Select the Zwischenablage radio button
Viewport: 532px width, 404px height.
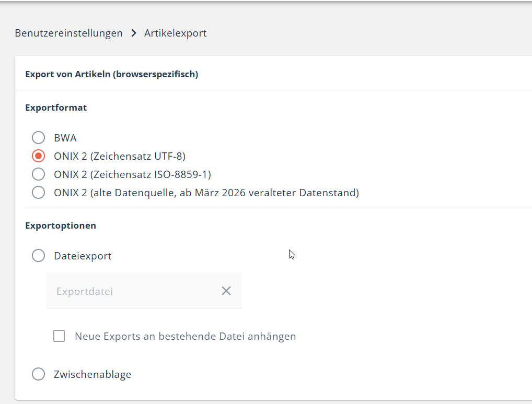39,374
